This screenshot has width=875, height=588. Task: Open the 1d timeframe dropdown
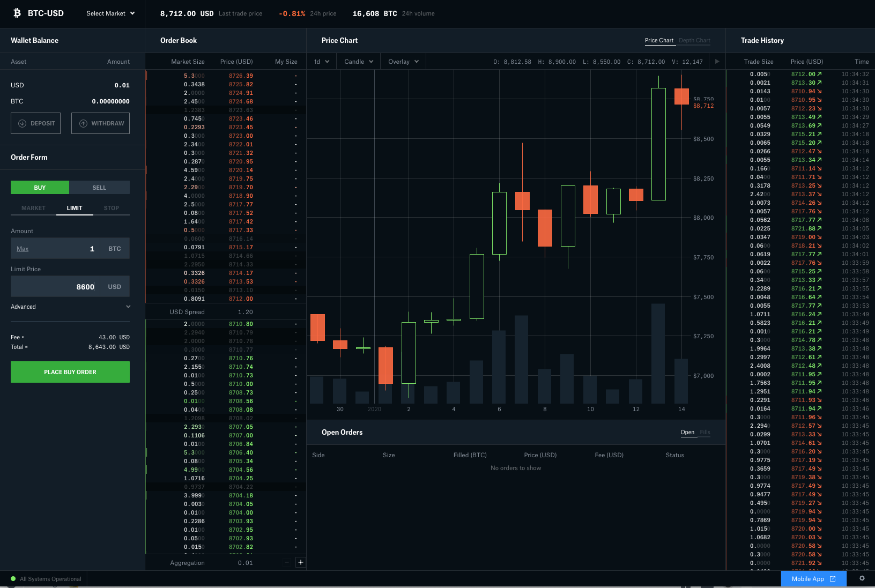pos(321,61)
